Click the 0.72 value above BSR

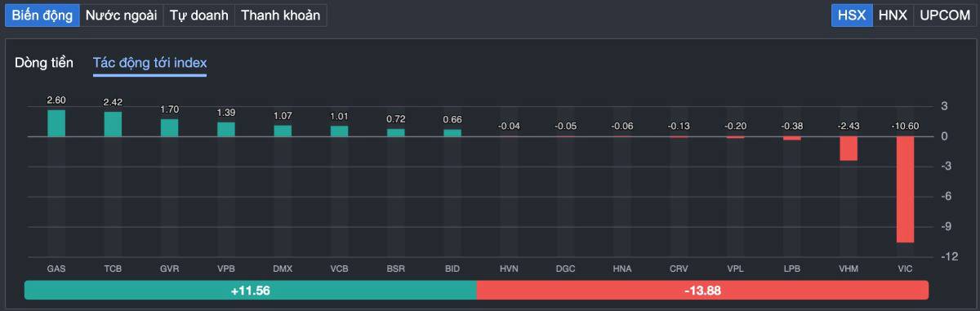point(396,119)
